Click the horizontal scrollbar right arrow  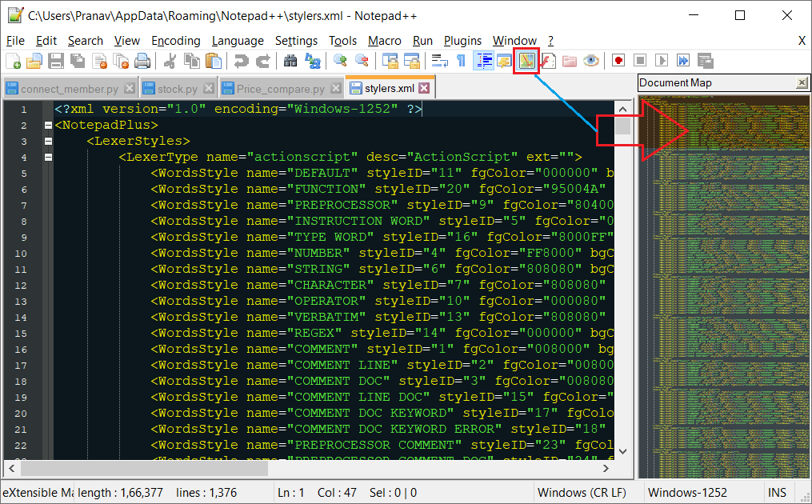point(606,468)
